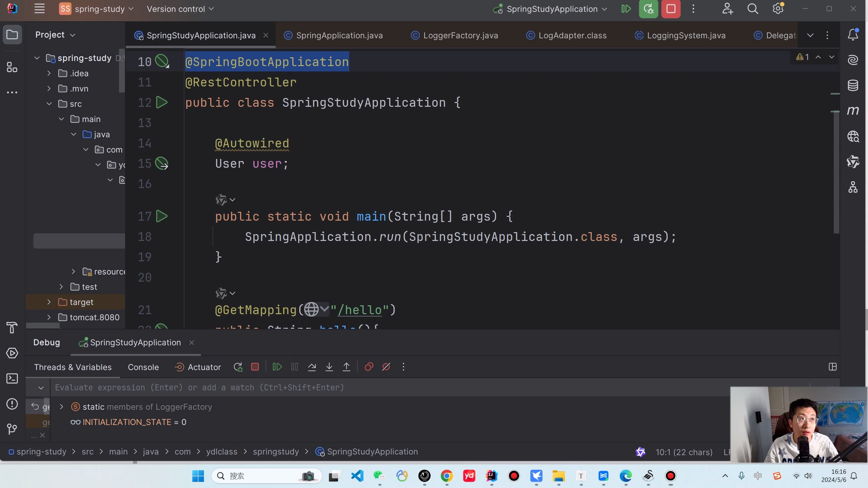Toggle Mute Breakpoints in debug toolbar

pos(386,367)
